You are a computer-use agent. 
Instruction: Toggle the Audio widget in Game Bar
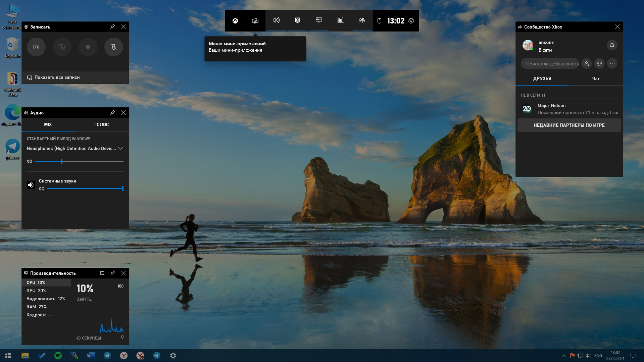(276, 20)
